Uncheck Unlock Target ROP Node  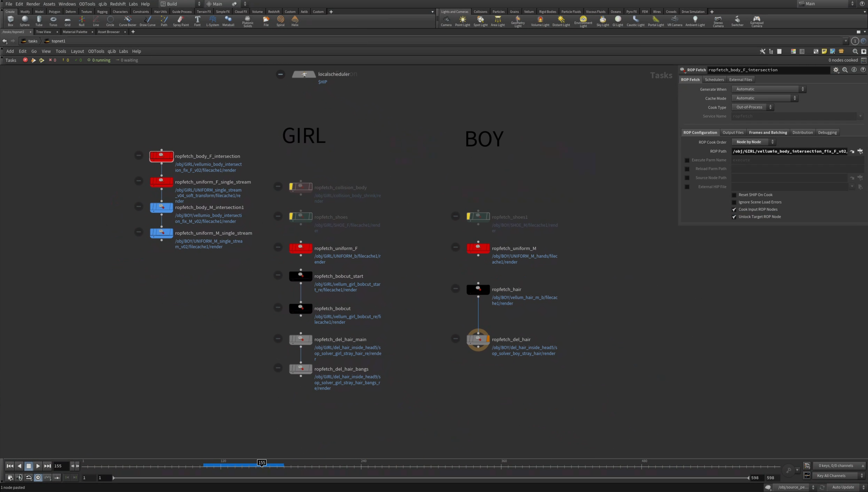point(734,217)
